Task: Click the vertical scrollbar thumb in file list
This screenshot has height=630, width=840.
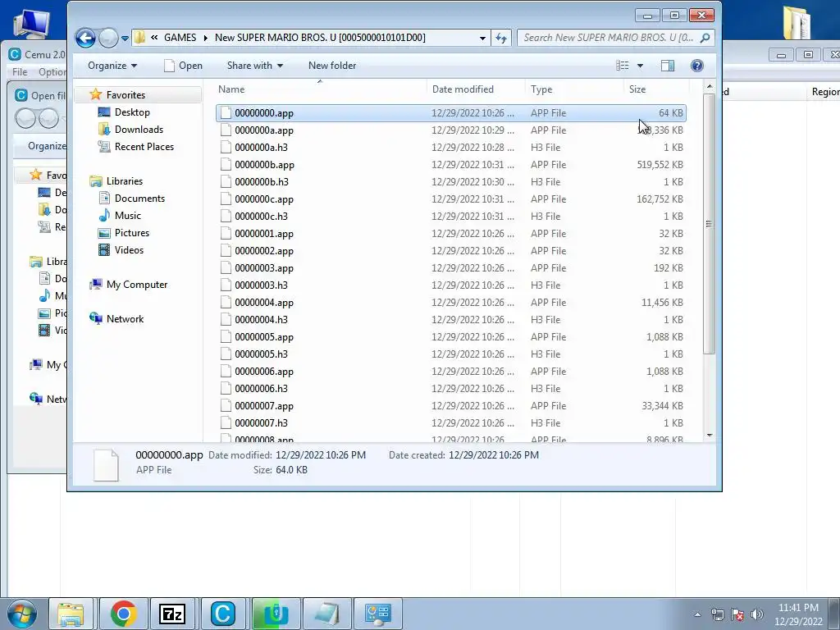Action: click(x=710, y=224)
